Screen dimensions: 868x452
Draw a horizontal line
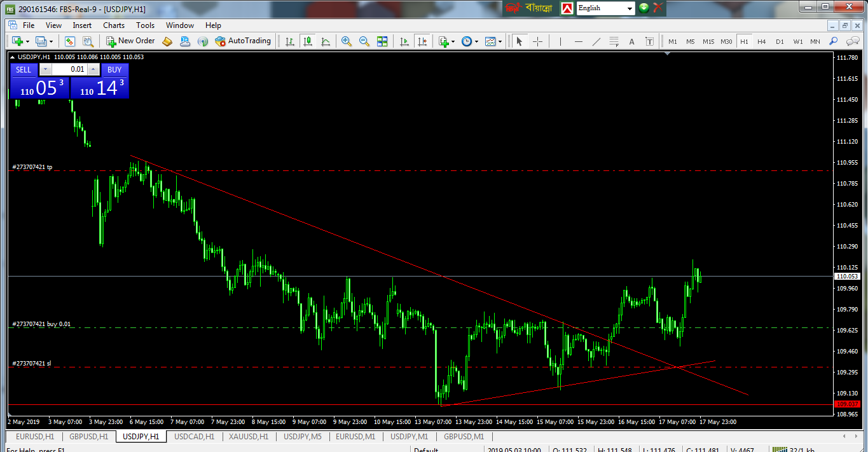coord(578,41)
